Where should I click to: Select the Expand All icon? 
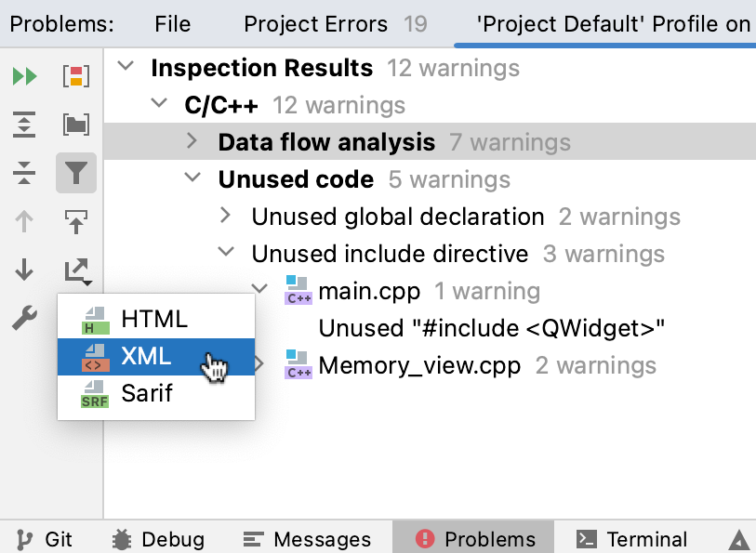click(23, 124)
